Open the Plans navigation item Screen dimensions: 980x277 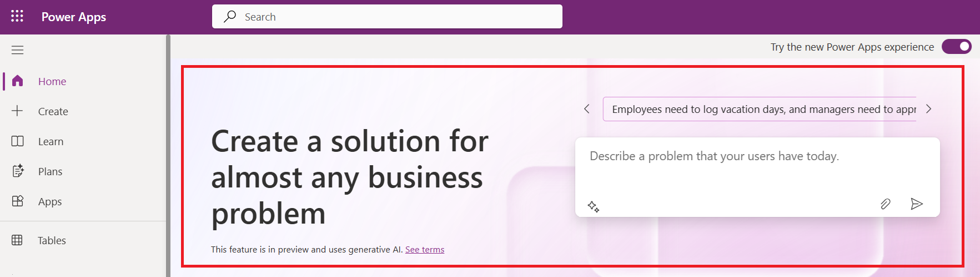(x=50, y=172)
